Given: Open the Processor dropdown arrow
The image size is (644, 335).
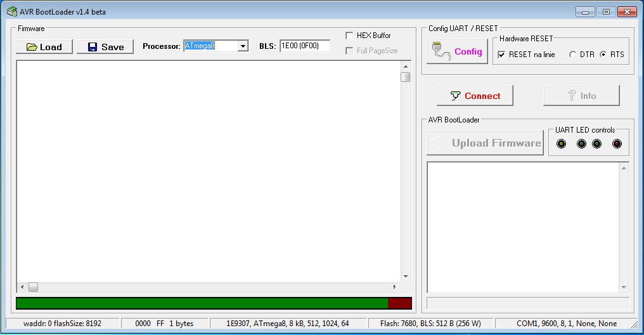Looking at the screenshot, I should point(243,46).
